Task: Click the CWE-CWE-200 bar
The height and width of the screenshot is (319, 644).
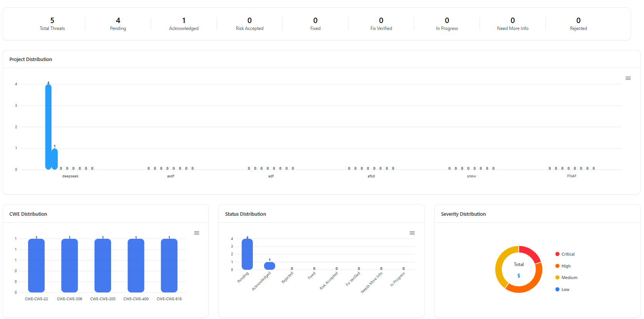Action: [103, 266]
